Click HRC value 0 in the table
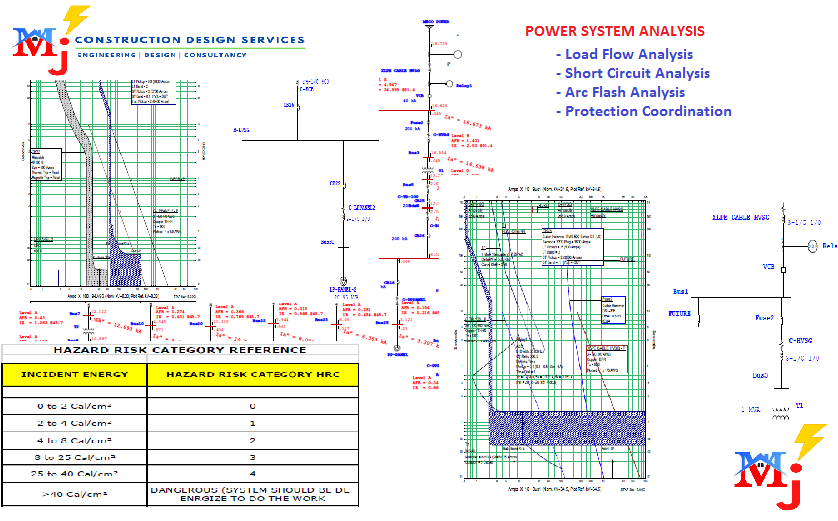The width and height of the screenshot is (838, 521). point(252,406)
